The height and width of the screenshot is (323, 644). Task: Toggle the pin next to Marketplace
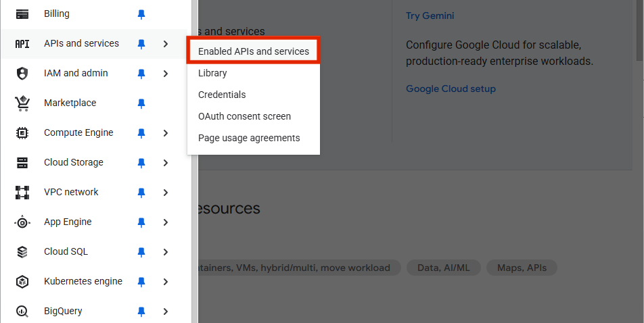pos(141,103)
